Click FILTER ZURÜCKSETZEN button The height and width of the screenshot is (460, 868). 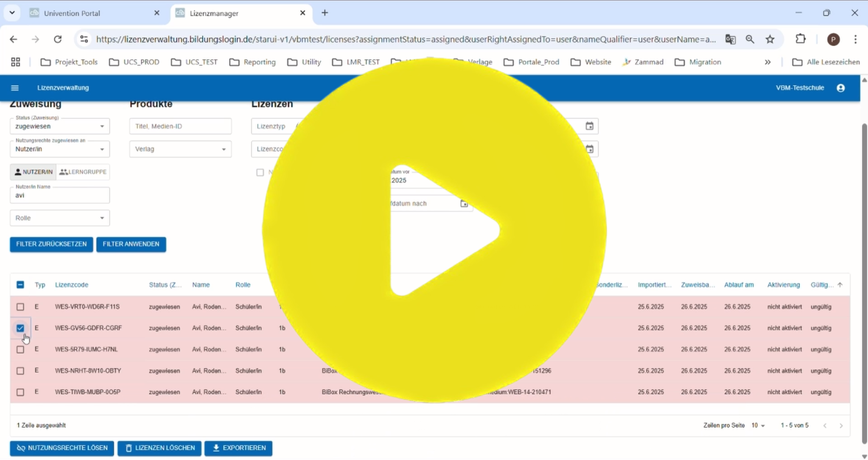coord(51,244)
